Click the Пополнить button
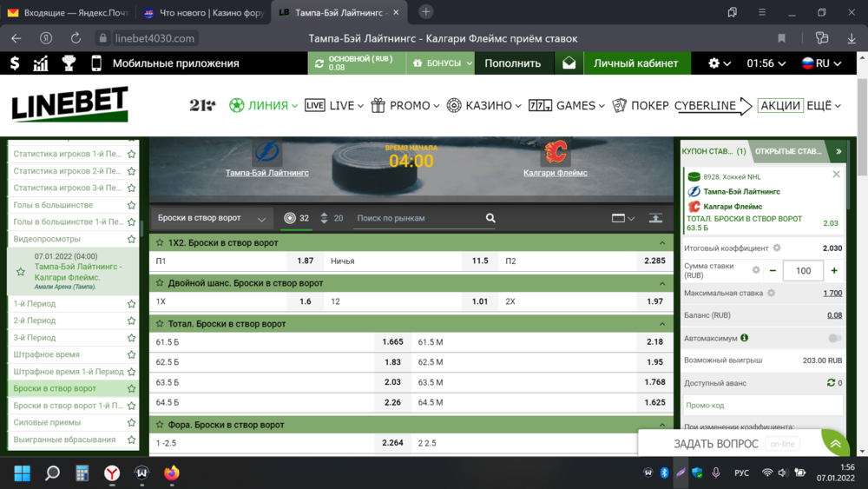Viewport: 868px width, 489px height. point(513,63)
